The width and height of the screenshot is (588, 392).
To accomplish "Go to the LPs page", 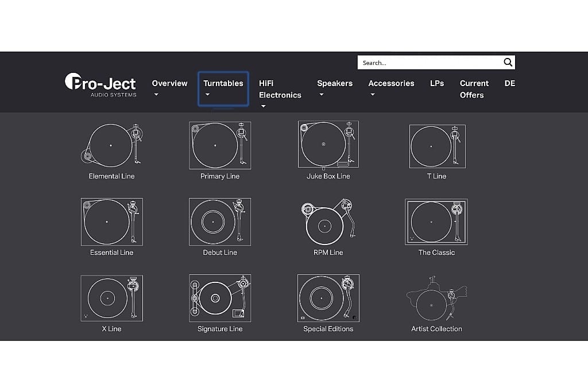I will (x=437, y=83).
